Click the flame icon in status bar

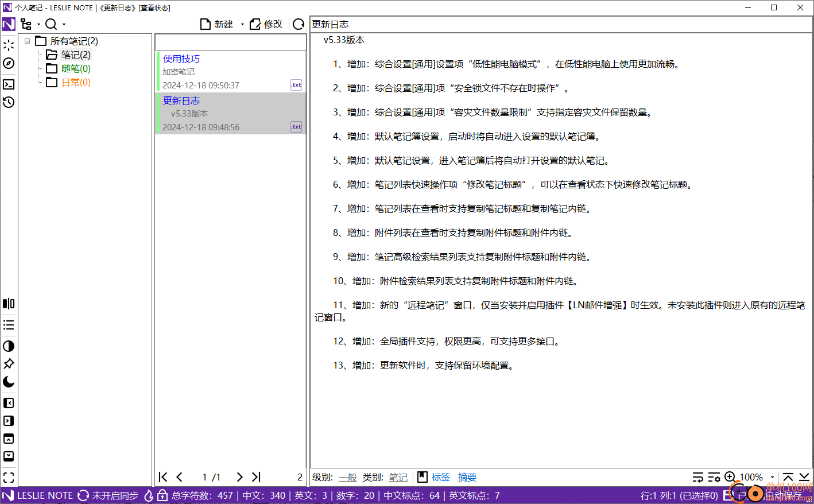click(x=149, y=495)
